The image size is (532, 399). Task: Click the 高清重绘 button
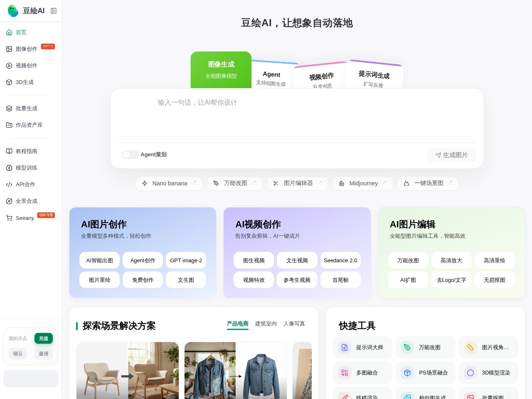coord(495,261)
